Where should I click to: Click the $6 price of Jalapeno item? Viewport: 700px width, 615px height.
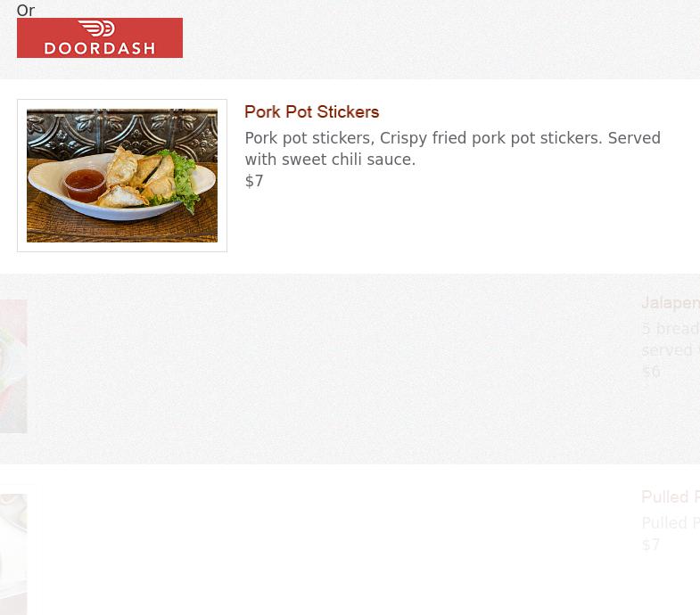[651, 372]
